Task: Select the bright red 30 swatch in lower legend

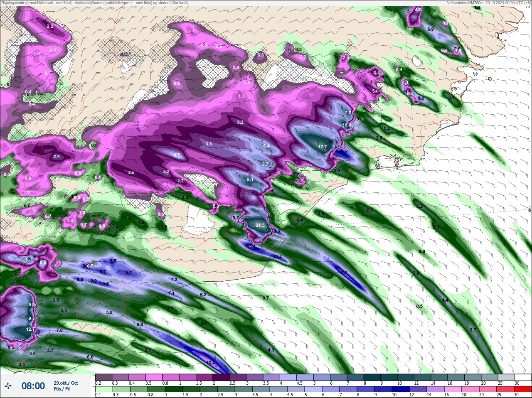Action: pos(523,388)
